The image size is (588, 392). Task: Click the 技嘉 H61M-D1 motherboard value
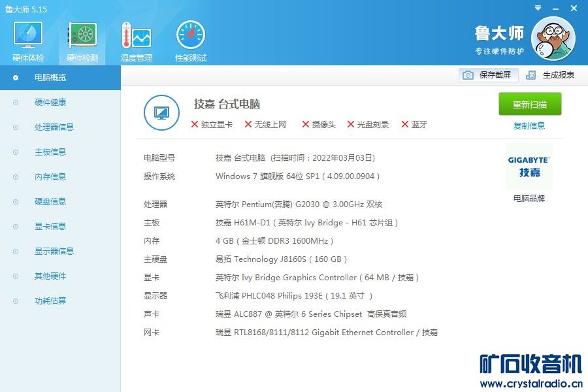point(306,223)
